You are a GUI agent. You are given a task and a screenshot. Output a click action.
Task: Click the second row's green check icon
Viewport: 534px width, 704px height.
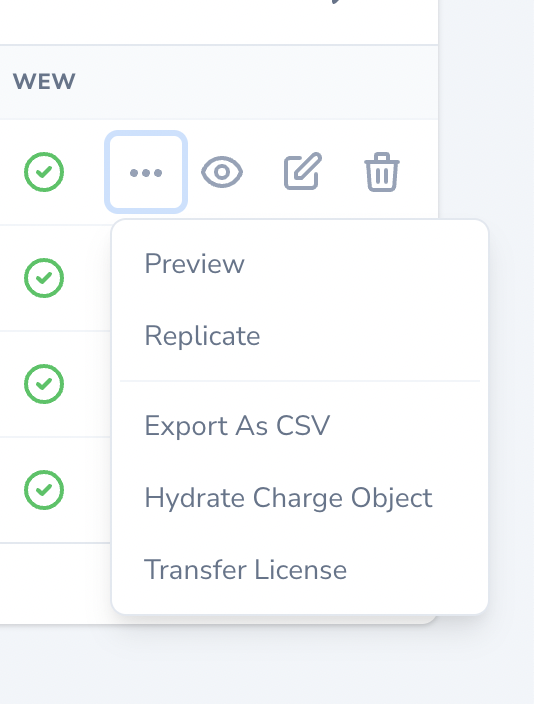[x=44, y=278]
